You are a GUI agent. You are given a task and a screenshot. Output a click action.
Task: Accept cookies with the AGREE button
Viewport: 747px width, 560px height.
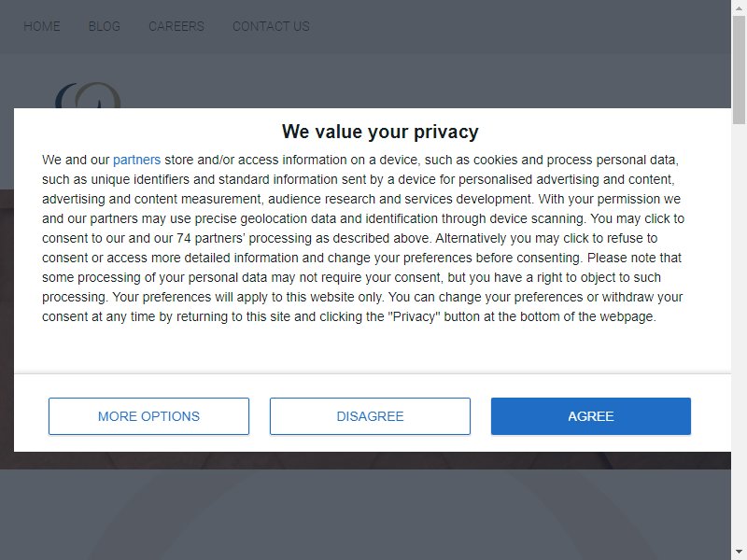click(591, 416)
